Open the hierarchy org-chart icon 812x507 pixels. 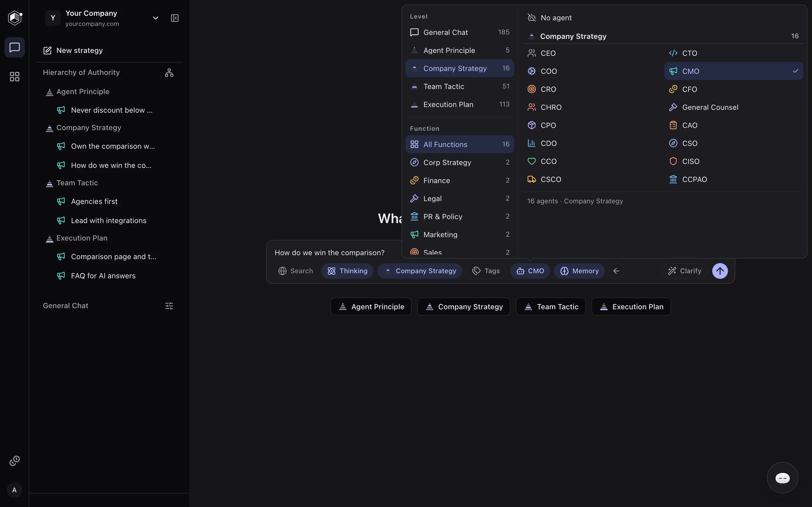pos(169,73)
